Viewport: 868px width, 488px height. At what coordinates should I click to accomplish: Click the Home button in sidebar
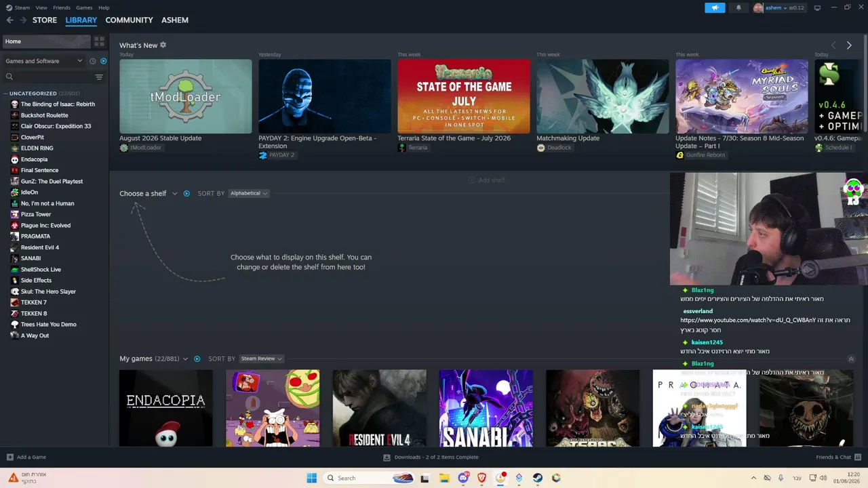pyautogui.click(x=46, y=41)
